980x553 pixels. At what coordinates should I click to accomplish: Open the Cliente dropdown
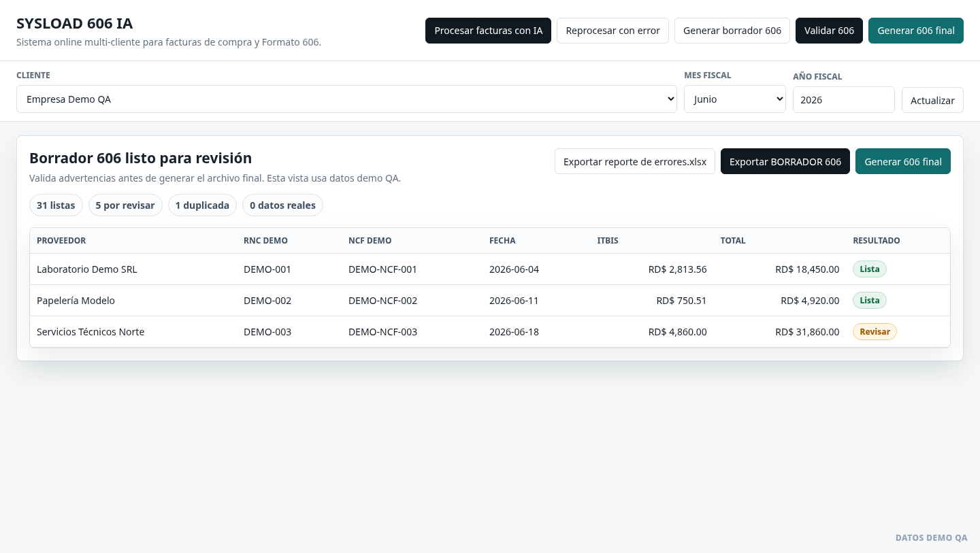(346, 99)
